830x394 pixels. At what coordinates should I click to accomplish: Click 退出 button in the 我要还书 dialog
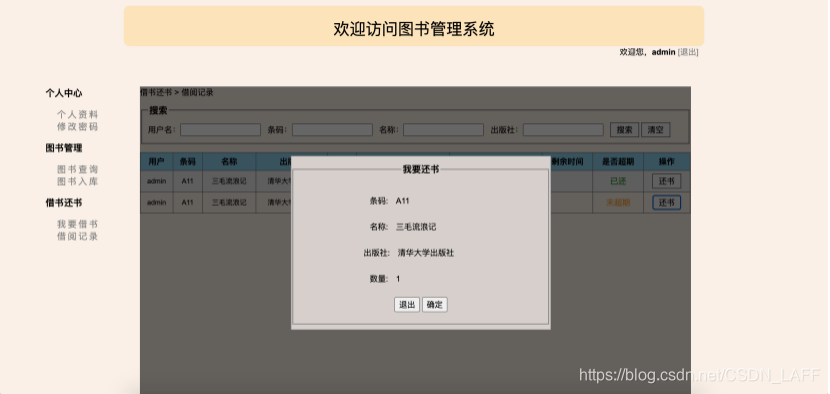(x=407, y=305)
